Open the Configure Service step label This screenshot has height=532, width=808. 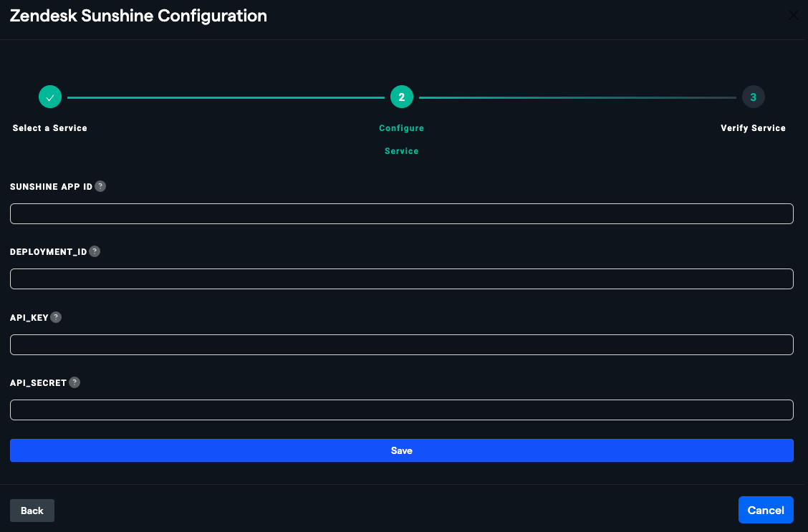tap(401, 140)
